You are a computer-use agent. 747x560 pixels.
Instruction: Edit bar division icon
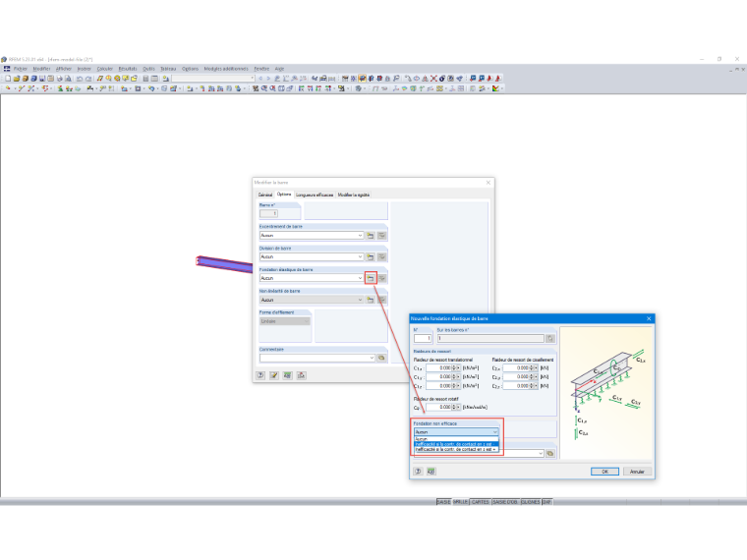click(381, 256)
